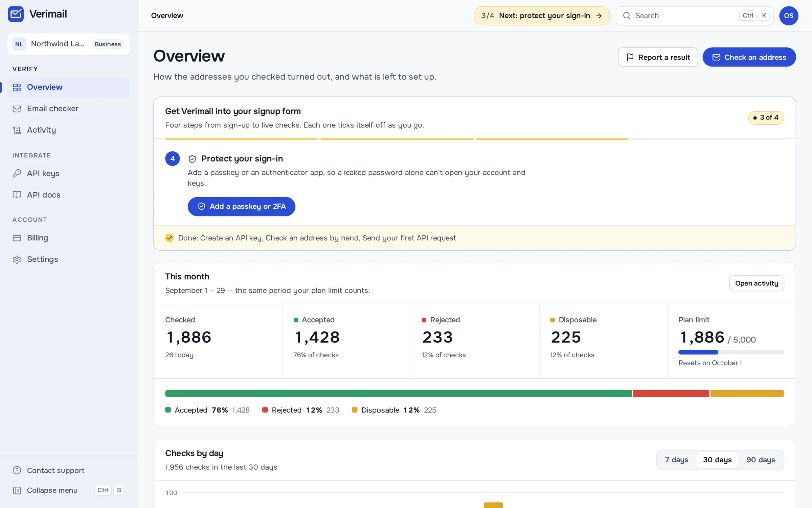Expand the 3 of 4 progress badge
Screen dimensions: 812x508
(x=766, y=118)
